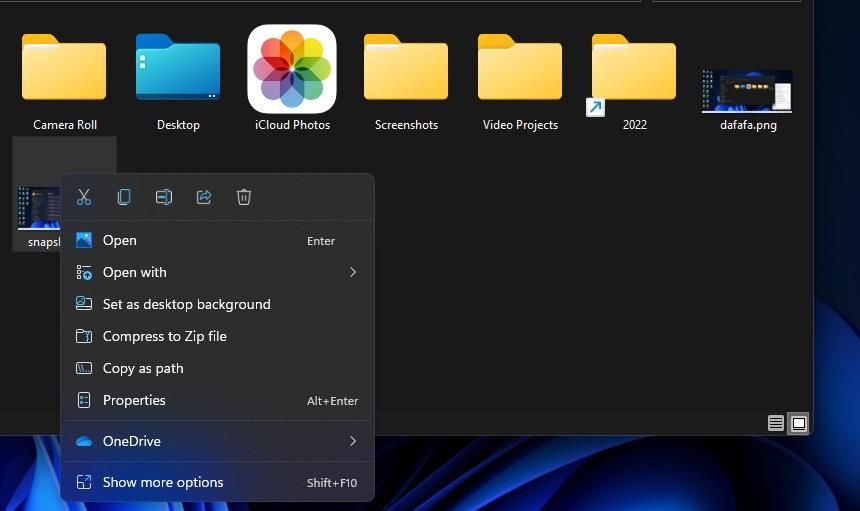The image size is (860, 511).
Task: Choose Open from the context menu
Action: click(217, 240)
